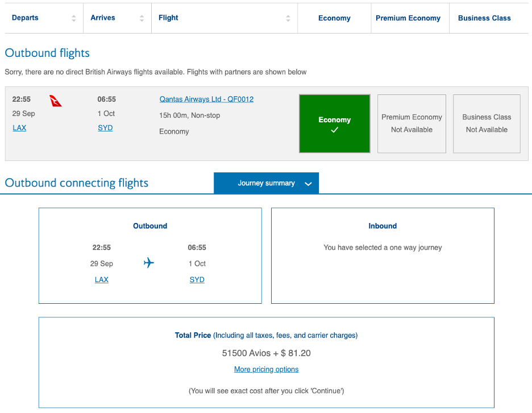Click the exact cost after Continue note
Screen dimensions: 532x413
tap(267, 391)
